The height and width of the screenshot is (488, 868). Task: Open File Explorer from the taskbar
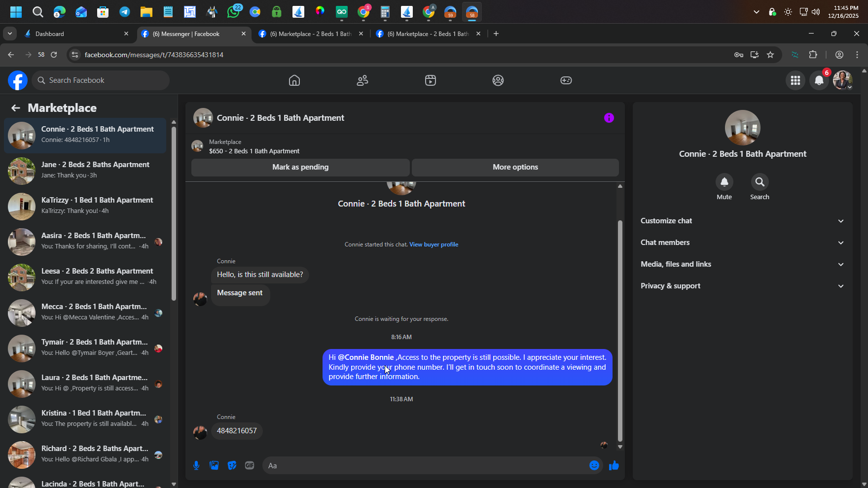(146, 12)
